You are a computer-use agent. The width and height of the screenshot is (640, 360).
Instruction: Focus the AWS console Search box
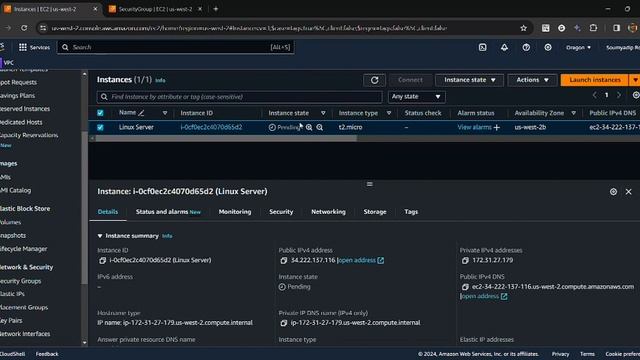pyautogui.click(x=176, y=47)
